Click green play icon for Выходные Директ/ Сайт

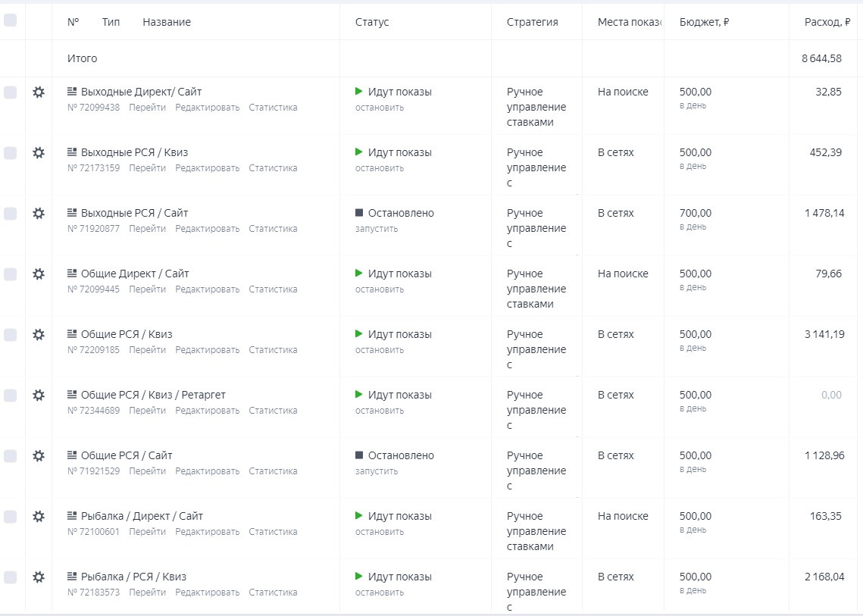point(359,92)
